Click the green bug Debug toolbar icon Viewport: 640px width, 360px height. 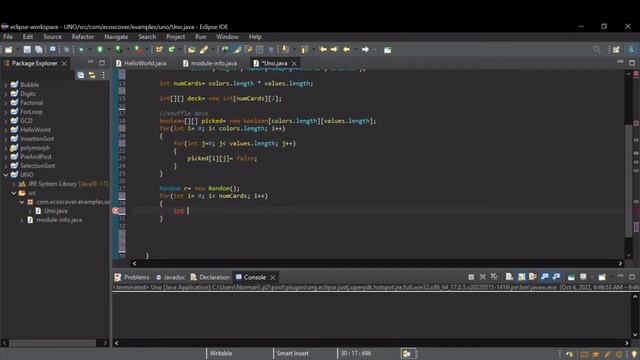click(x=81, y=49)
